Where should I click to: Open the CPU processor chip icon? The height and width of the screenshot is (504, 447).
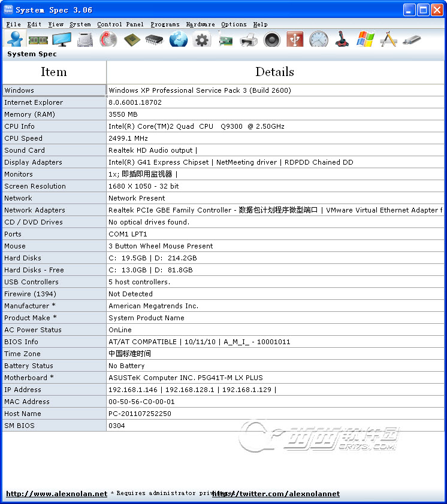pyautogui.click(x=132, y=40)
